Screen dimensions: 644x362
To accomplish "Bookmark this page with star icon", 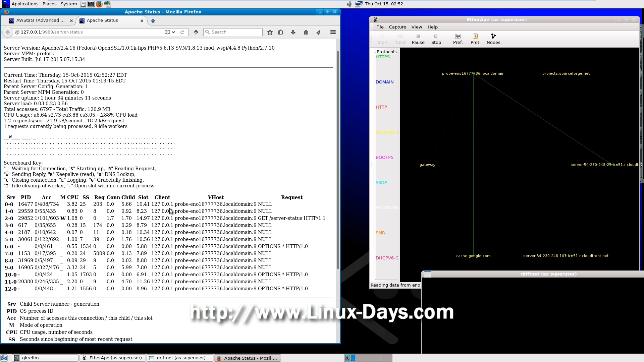I will (x=270, y=32).
